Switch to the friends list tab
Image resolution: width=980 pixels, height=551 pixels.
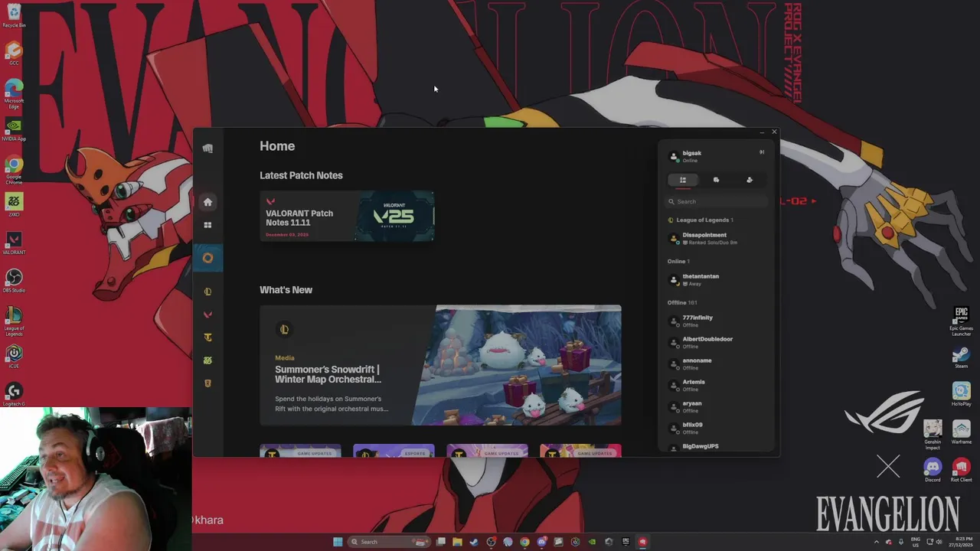pos(683,180)
